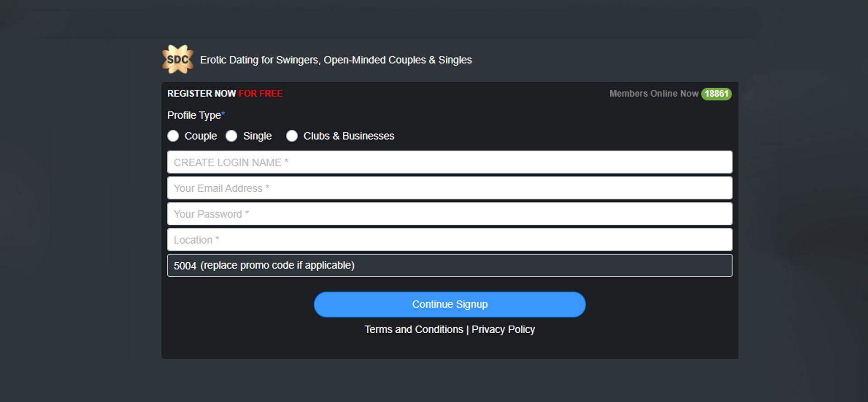Click the "REGISTER NOW FOR FREE" heading
Viewport: 868px width, 402px height.
point(225,94)
